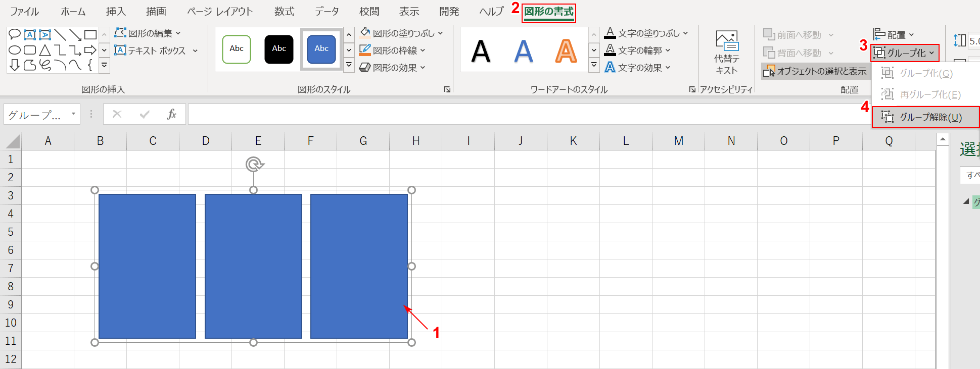Image resolution: width=980 pixels, height=369 pixels.
Task: Click the middle blue rectangle shape
Action: click(253, 266)
